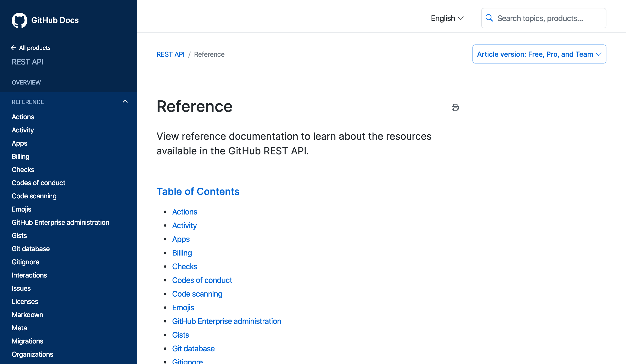626x364 pixels.
Task: Select Billing in the sidebar
Action: click(21, 156)
